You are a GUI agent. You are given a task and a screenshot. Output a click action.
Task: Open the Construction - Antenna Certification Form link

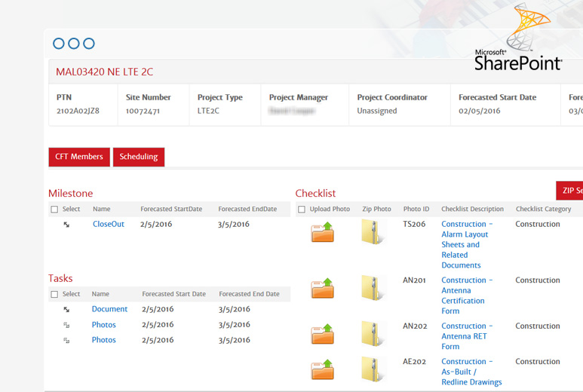click(x=467, y=296)
